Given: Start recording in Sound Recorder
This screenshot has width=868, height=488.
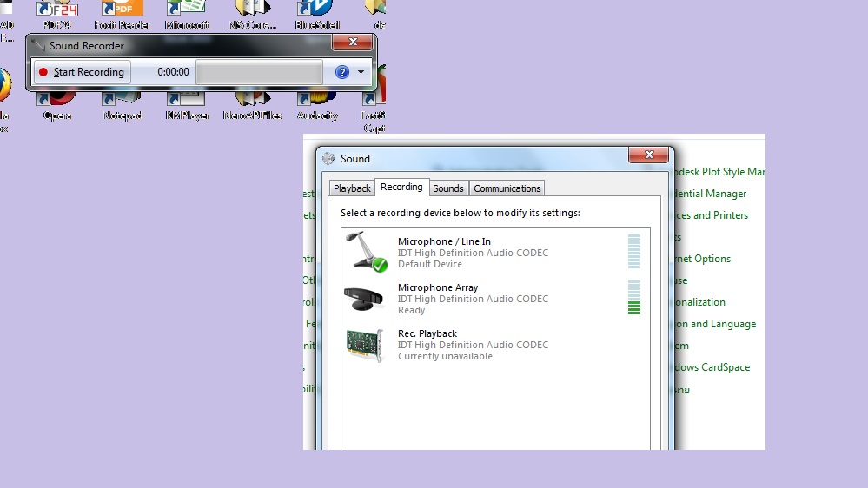Looking at the screenshot, I should point(82,72).
